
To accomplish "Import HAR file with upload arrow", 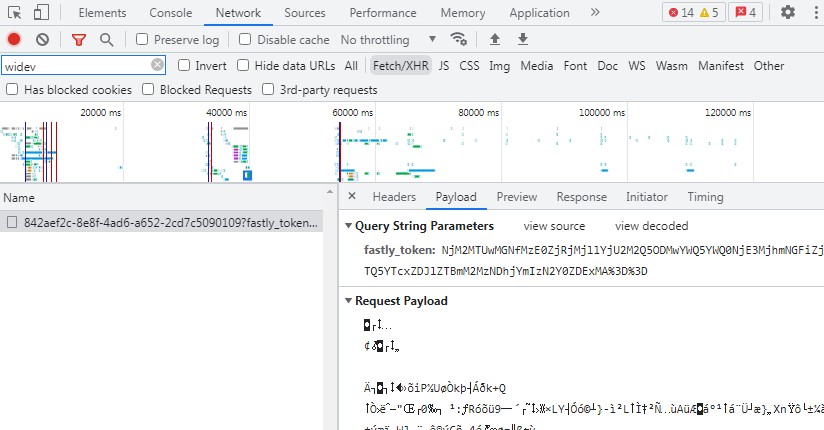I will tap(495, 39).
